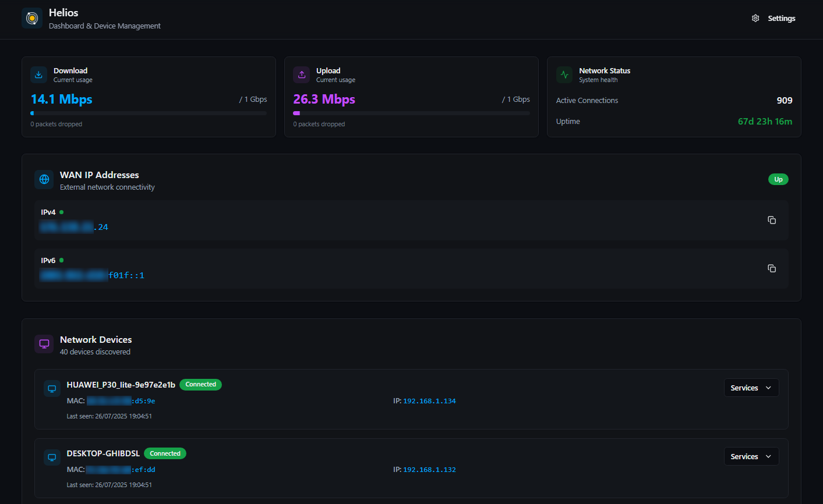This screenshot has height=504, width=823.
Task: Click the green Up status badge
Action: coord(778,179)
